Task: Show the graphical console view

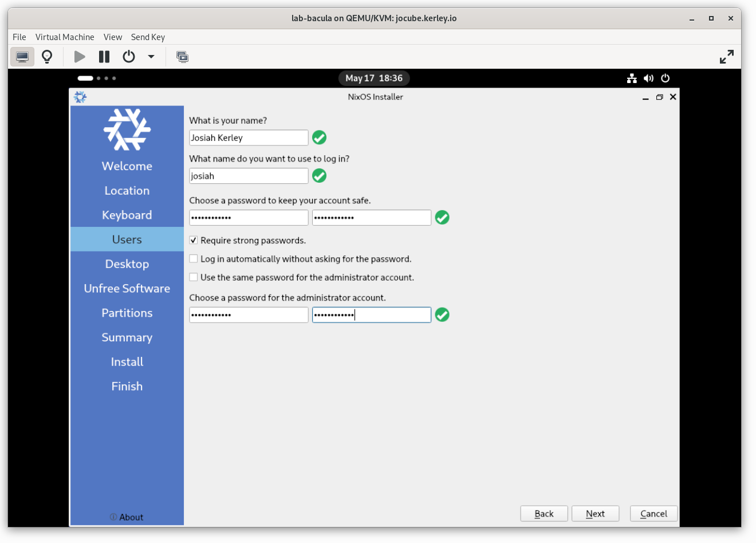Action: pyautogui.click(x=22, y=57)
